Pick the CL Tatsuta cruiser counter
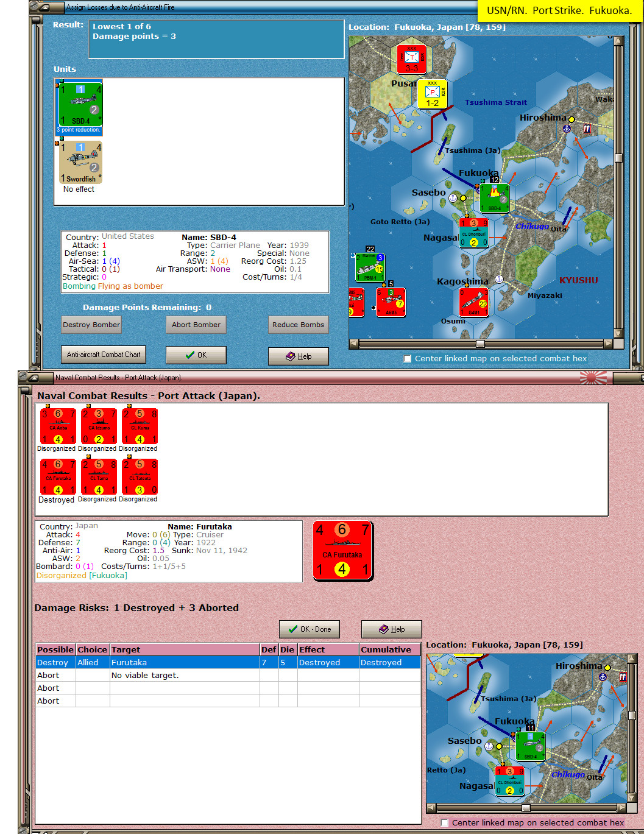 (x=140, y=477)
